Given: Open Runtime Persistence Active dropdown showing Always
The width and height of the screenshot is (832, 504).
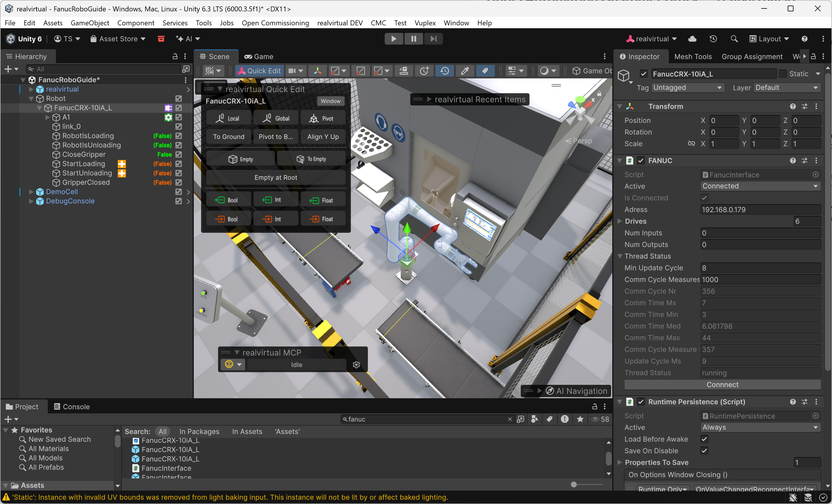Looking at the screenshot, I should [760, 427].
